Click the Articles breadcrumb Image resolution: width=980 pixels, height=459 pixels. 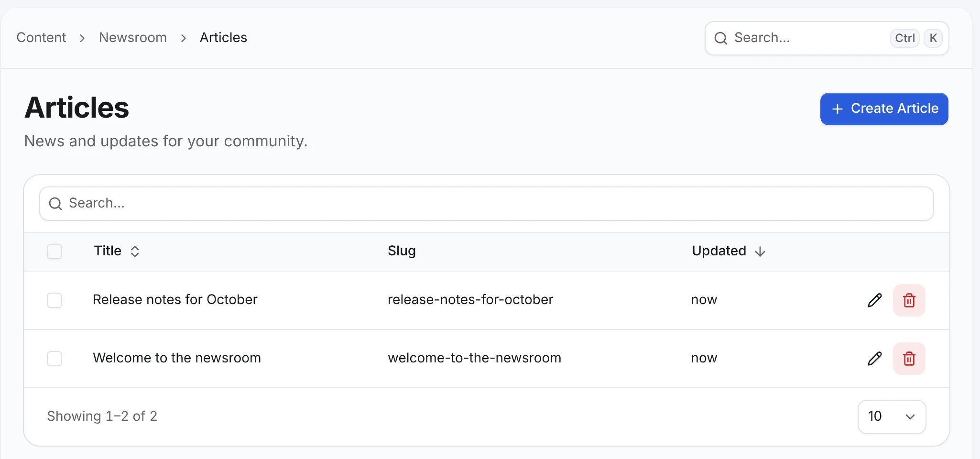(223, 37)
